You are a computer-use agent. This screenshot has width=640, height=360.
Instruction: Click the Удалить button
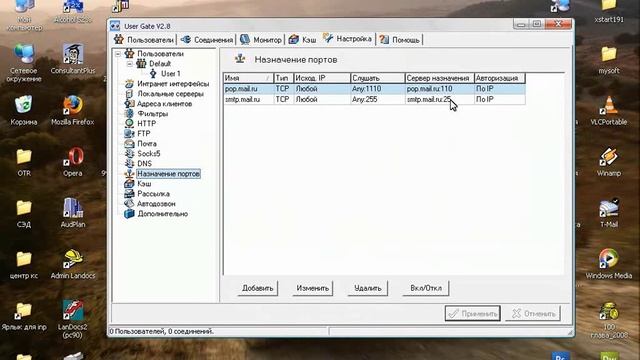click(367, 288)
